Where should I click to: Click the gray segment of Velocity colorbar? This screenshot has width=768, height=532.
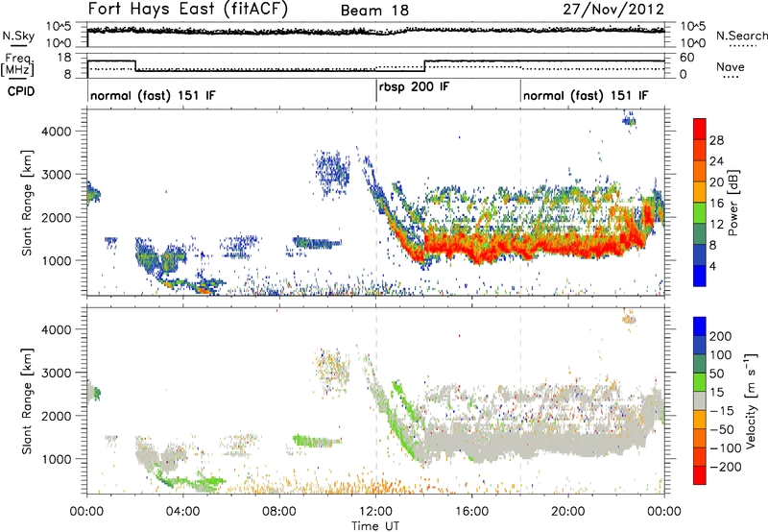[700, 401]
